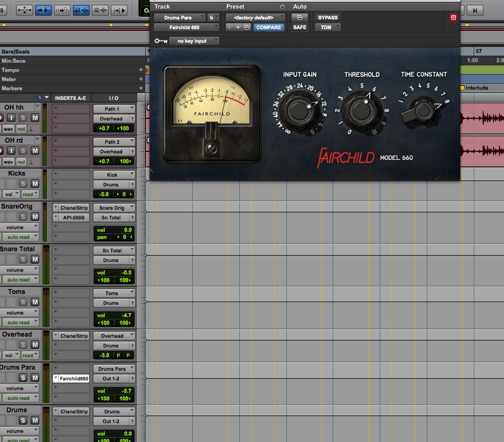Open Snare Total output Drums selector
The width and height of the screenshot is (504, 442).
pos(111,260)
